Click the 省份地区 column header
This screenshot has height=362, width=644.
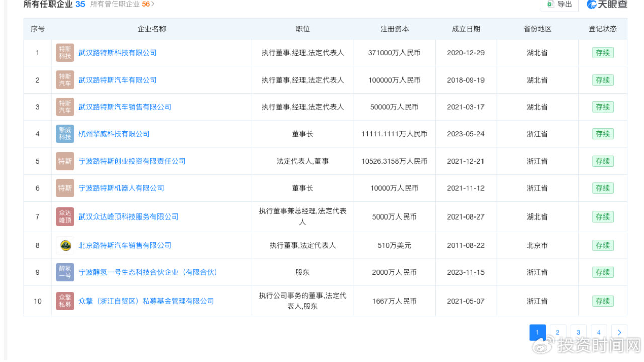(x=537, y=29)
